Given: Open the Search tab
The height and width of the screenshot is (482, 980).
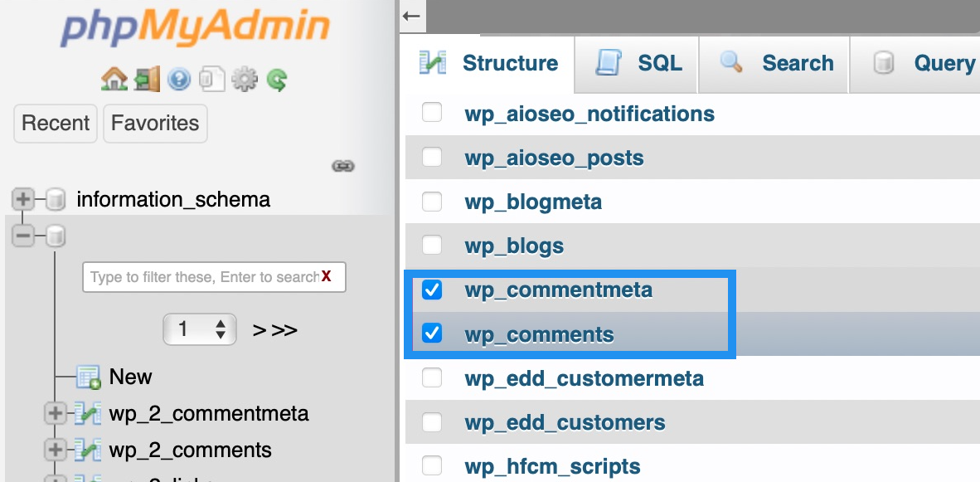Looking at the screenshot, I should click(774, 63).
